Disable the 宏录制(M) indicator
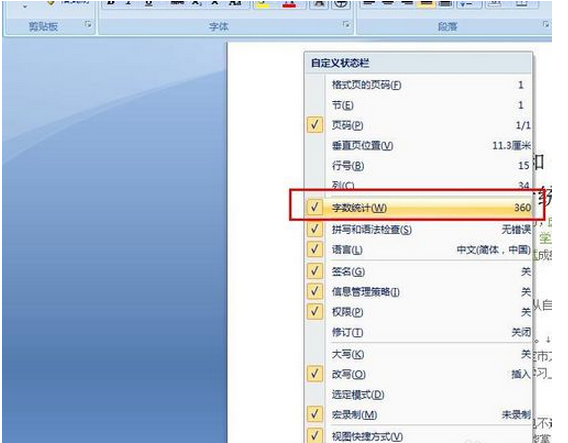 pos(418,414)
